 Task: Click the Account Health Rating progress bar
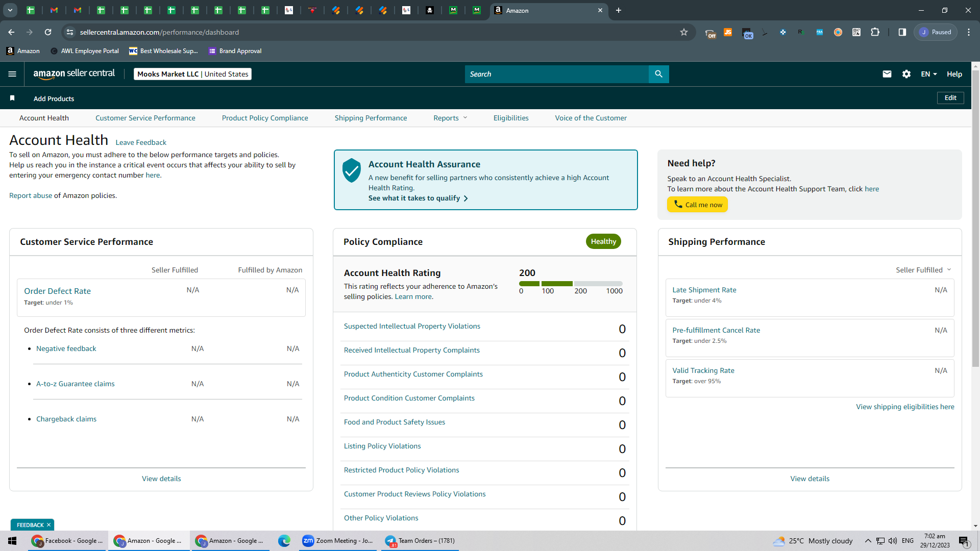pyautogui.click(x=571, y=284)
